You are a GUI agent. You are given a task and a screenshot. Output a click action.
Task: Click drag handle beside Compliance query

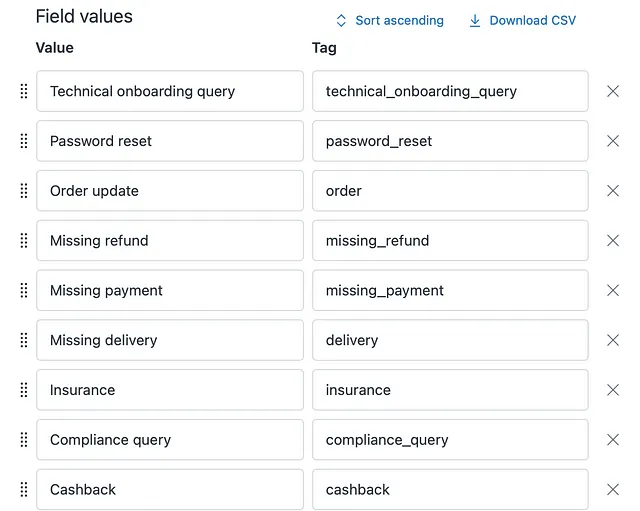(x=24, y=440)
